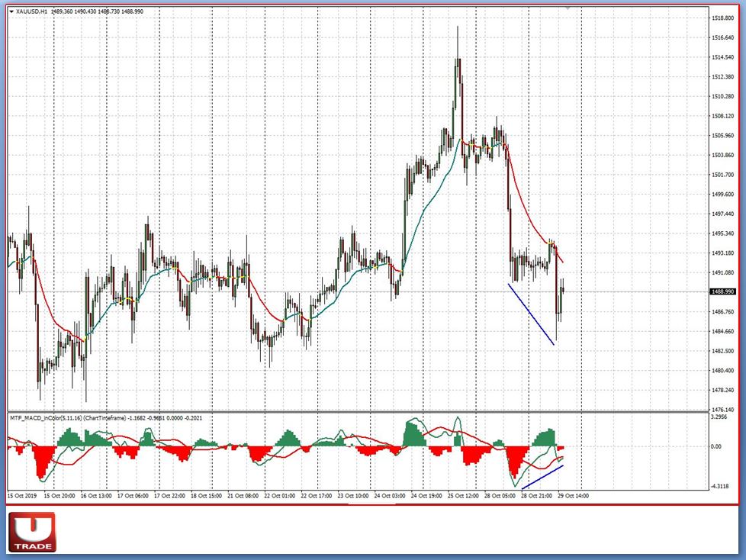
Task: Select the blue trendline on the price chart
Action: coord(530,314)
